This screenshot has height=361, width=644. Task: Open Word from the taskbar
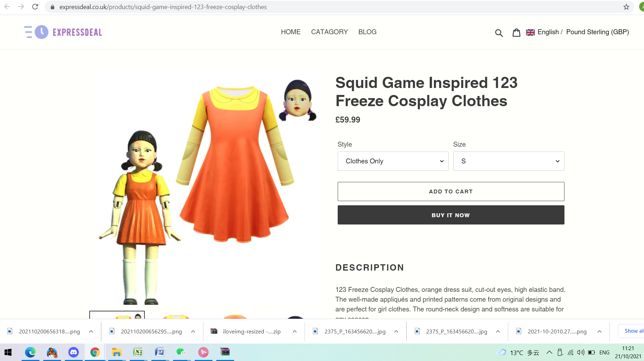(159, 352)
